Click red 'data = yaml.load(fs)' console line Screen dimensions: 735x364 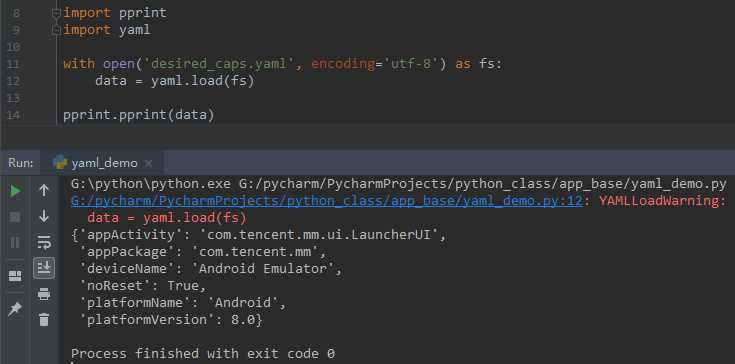tap(167, 218)
